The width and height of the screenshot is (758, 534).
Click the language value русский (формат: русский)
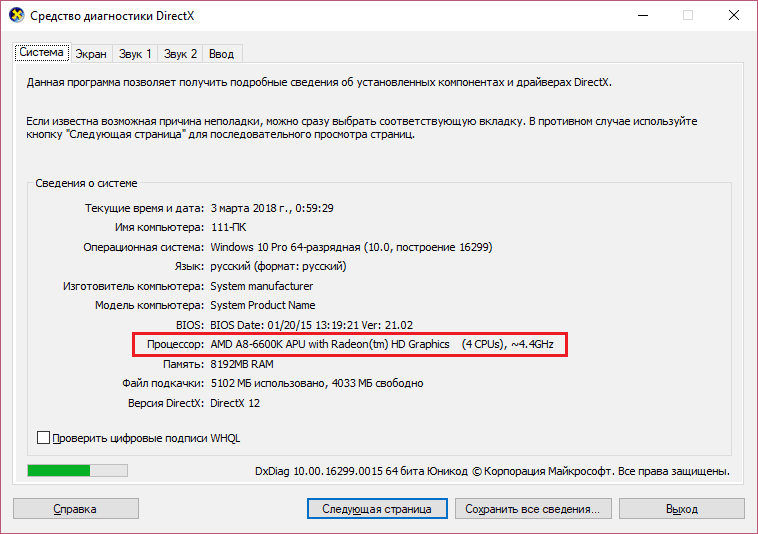[x=278, y=266]
